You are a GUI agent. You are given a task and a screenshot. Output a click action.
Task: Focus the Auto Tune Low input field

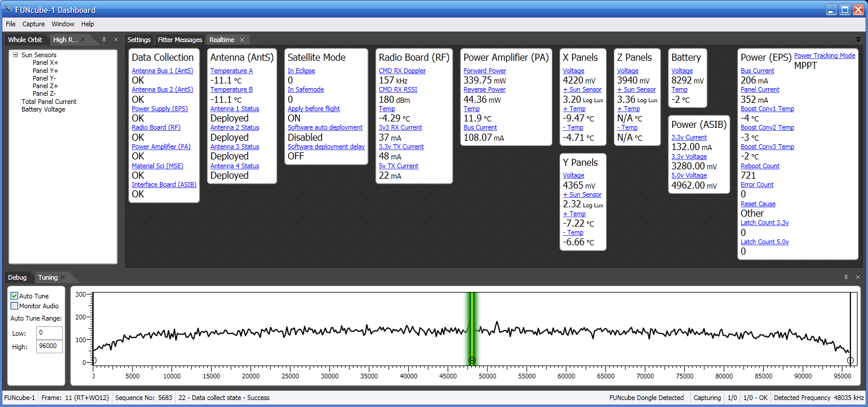pyautogui.click(x=48, y=333)
